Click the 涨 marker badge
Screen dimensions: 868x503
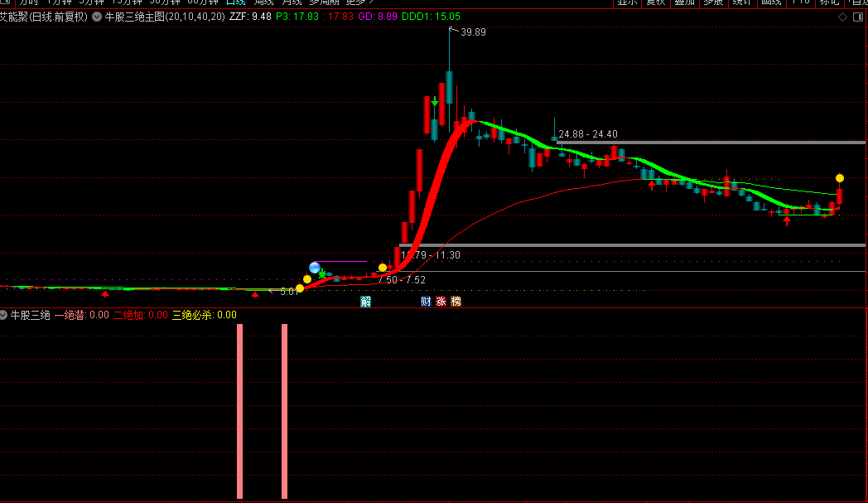(441, 302)
